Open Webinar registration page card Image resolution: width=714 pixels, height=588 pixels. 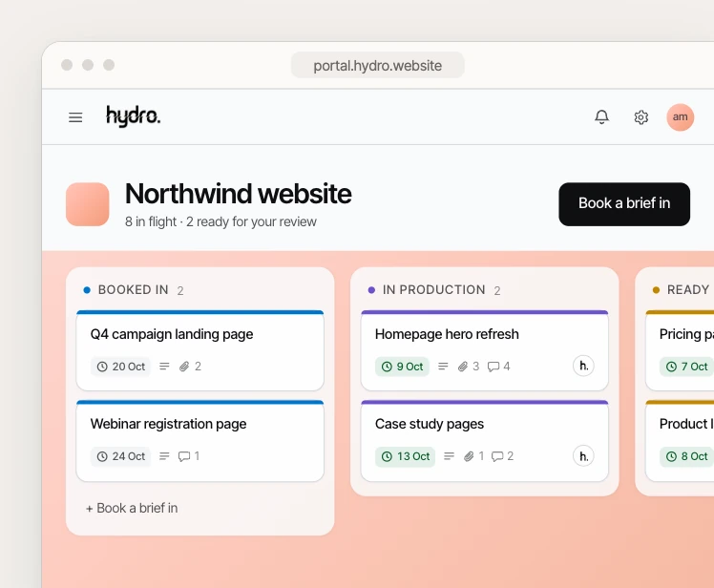[x=199, y=440]
